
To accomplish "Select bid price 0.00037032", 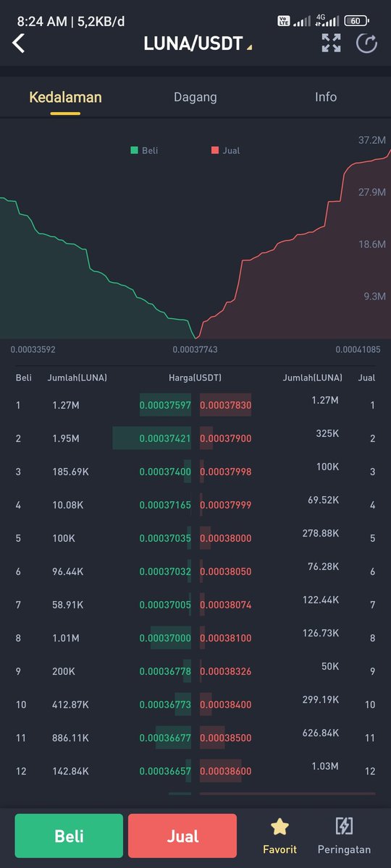I will coord(165,571).
